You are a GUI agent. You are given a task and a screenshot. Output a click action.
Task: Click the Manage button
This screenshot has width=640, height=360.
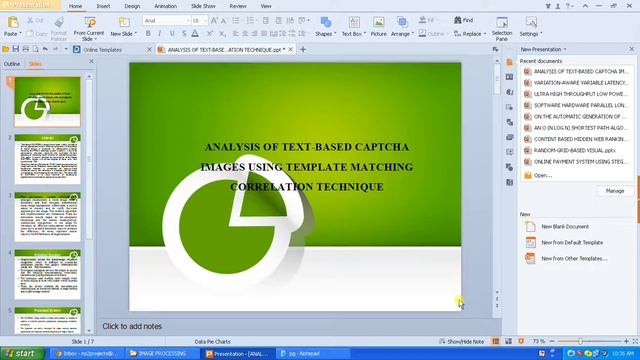[x=615, y=191]
